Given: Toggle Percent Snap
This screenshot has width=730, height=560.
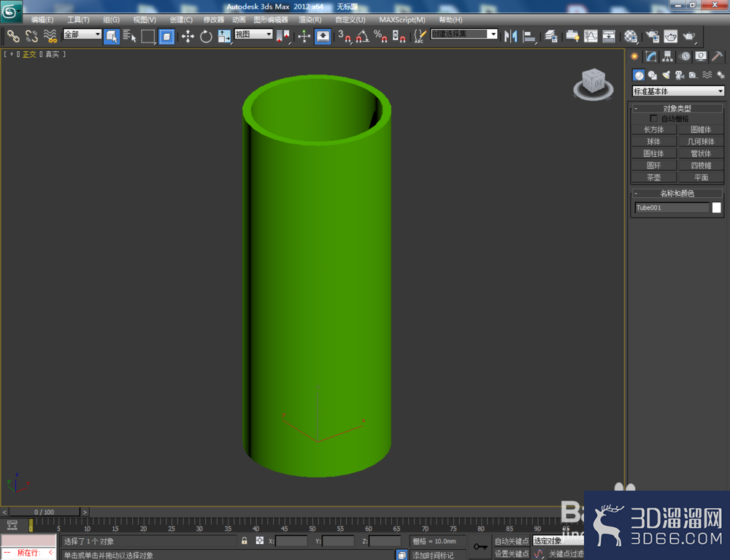Looking at the screenshot, I should tap(381, 36).
